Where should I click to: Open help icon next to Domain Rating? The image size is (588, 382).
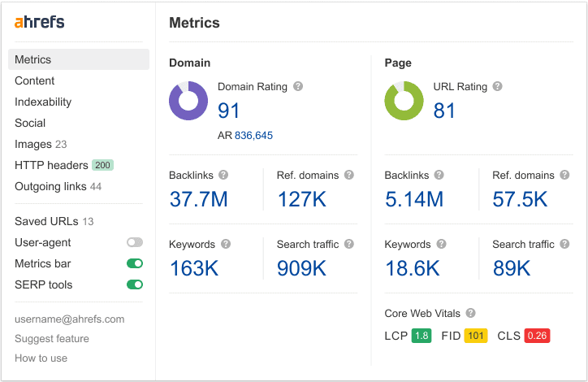coord(298,86)
